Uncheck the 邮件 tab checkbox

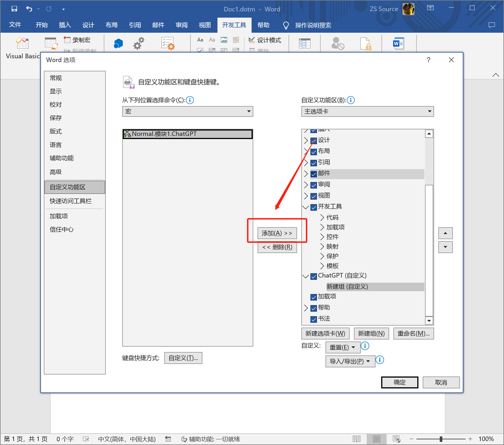click(x=314, y=174)
